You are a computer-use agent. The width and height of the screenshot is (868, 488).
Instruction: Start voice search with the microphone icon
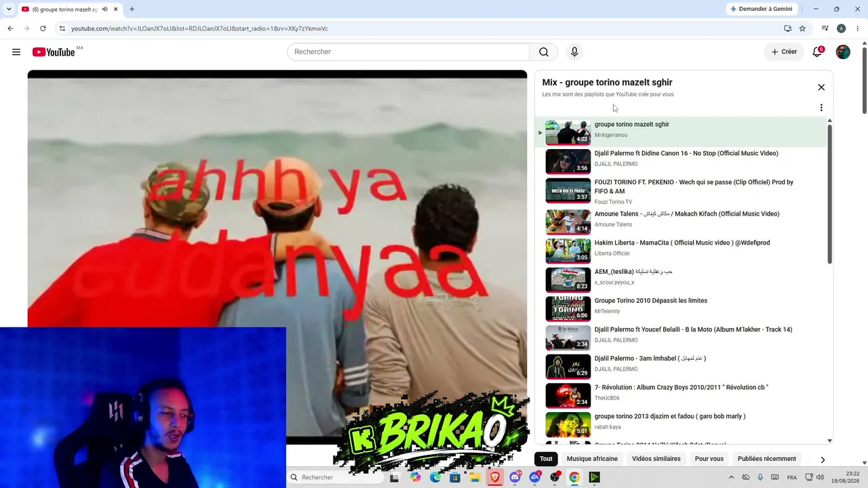coord(574,52)
